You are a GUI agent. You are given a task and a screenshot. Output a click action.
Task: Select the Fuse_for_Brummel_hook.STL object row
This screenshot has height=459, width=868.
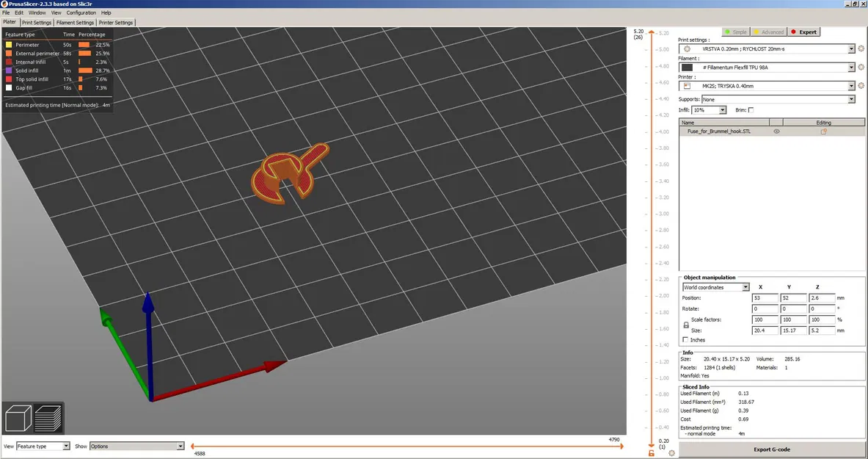[772, 131]
